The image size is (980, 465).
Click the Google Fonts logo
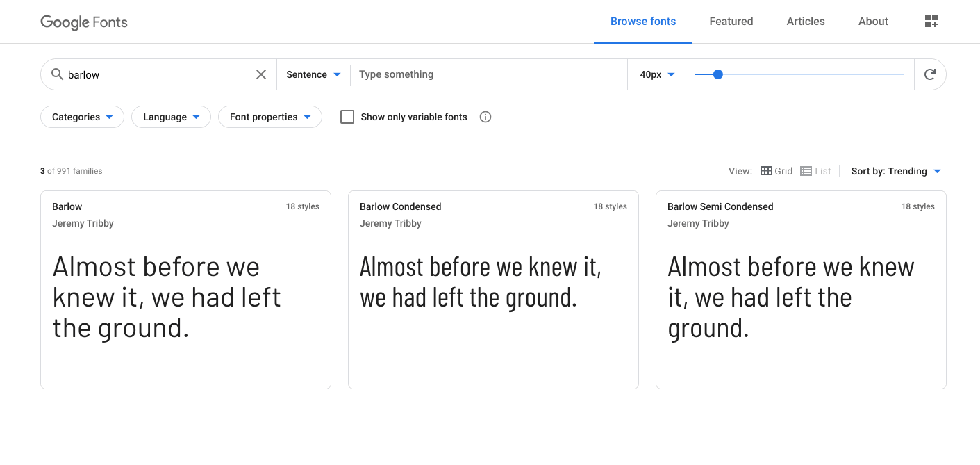(x=84, y=22)
